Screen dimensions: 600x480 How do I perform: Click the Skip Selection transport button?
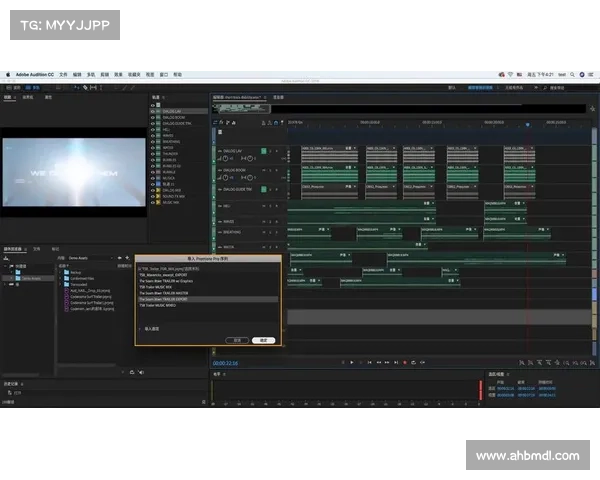click(422, 362)
